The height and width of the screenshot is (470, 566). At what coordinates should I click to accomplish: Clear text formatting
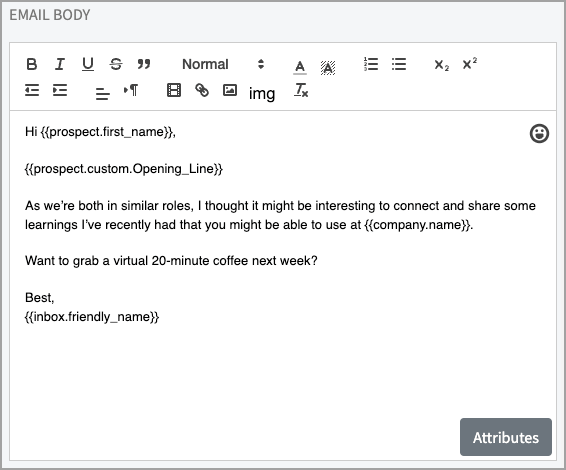point(301,90)
